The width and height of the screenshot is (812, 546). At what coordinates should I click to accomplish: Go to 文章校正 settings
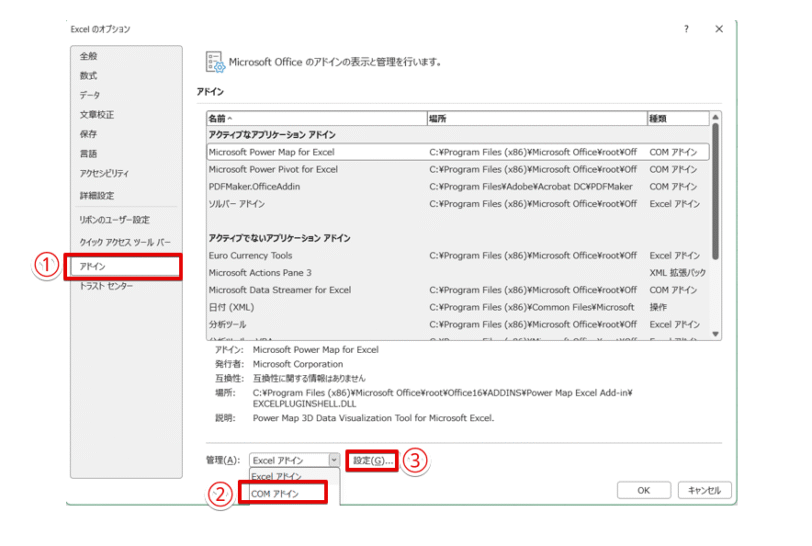(97, 114)
